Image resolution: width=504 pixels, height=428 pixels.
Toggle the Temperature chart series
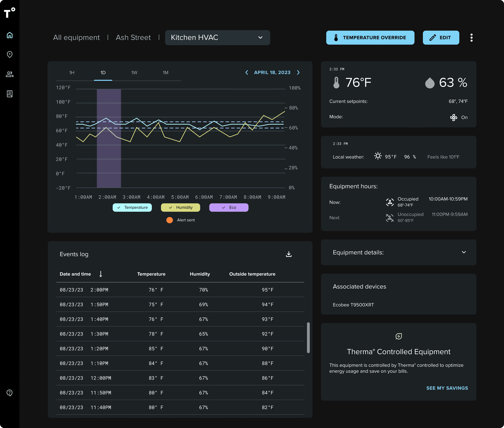click(x=132, y=207)
